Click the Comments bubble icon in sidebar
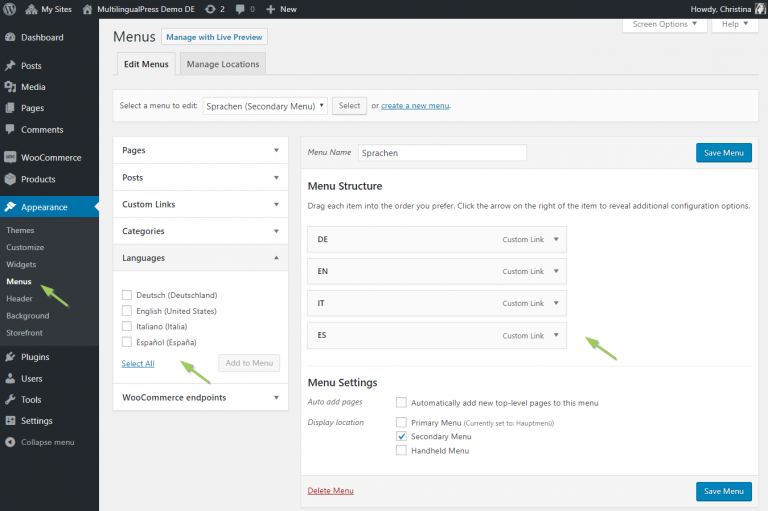Image resolution: width=768 pixels, height=511 pixels. [10, 130]
